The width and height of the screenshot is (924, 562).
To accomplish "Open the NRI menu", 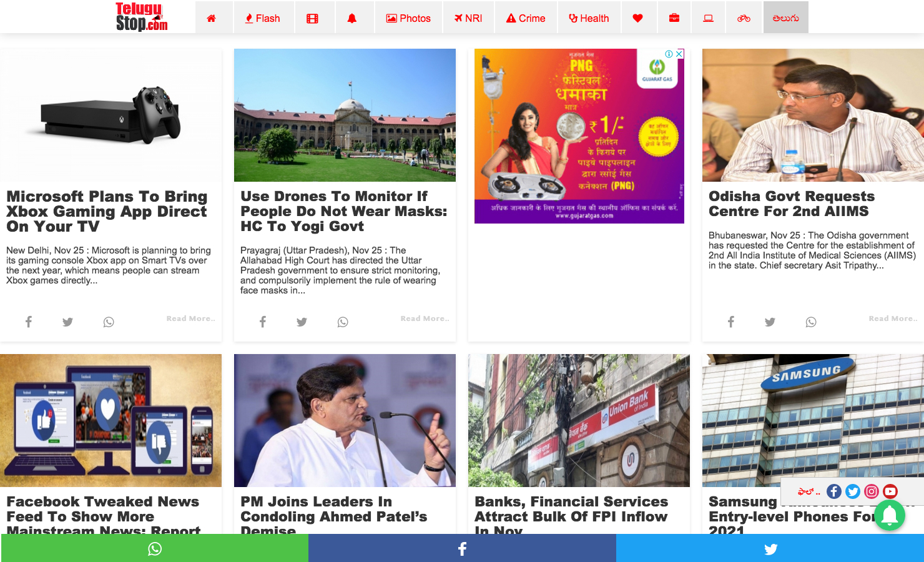I will 468,17.
